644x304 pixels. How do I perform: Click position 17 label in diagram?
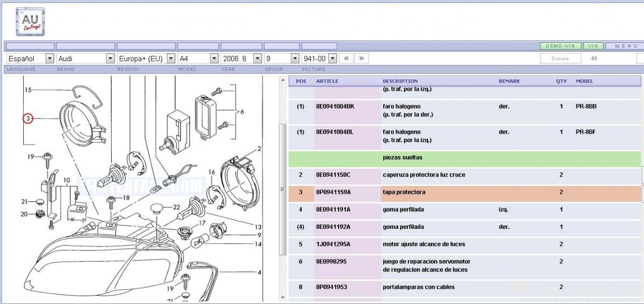[202, 222]
